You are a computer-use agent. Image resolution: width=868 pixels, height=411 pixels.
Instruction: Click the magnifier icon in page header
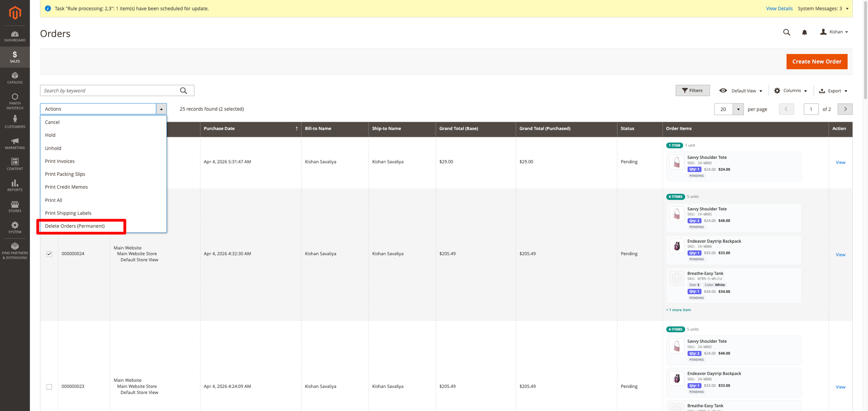click(x=786, y=32)
